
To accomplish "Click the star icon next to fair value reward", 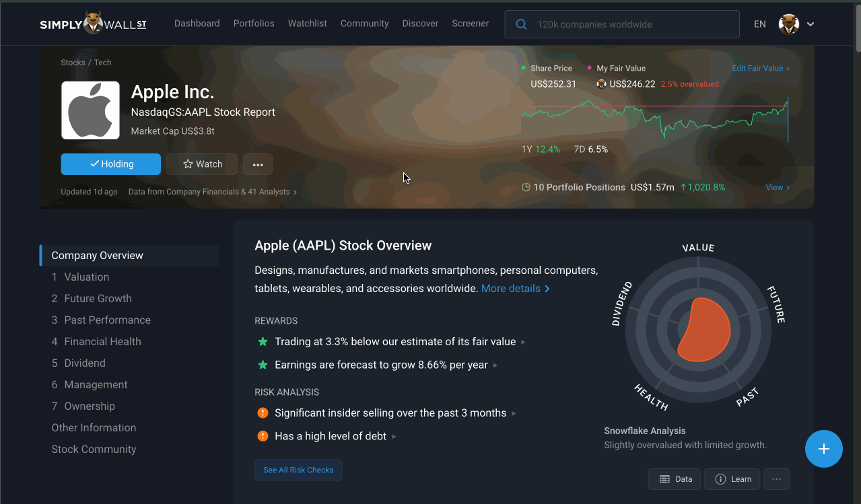I will pos(263,342).
